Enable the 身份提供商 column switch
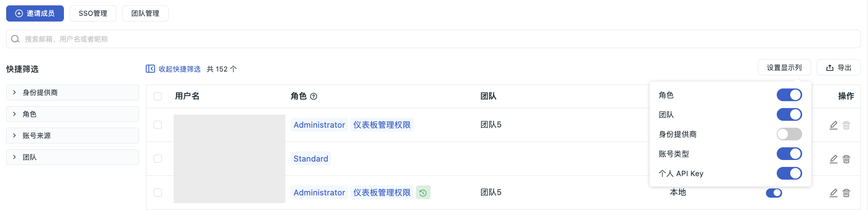 coord(789,134)
